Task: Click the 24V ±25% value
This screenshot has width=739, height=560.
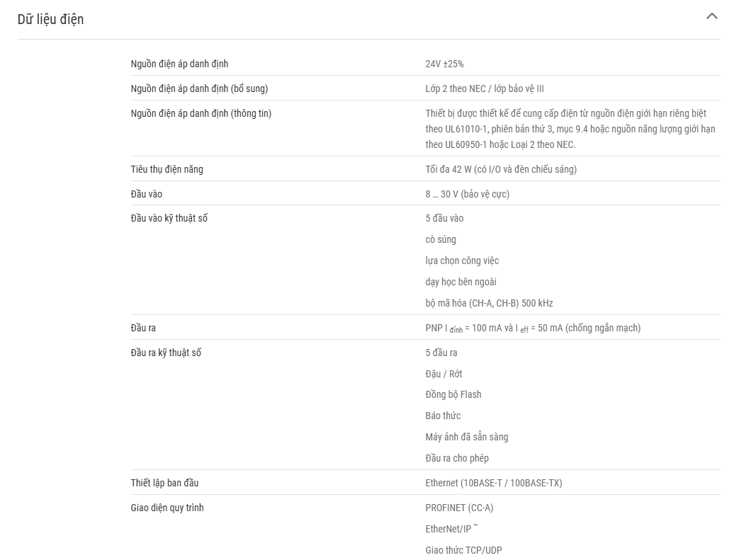Action: (444, 64)
